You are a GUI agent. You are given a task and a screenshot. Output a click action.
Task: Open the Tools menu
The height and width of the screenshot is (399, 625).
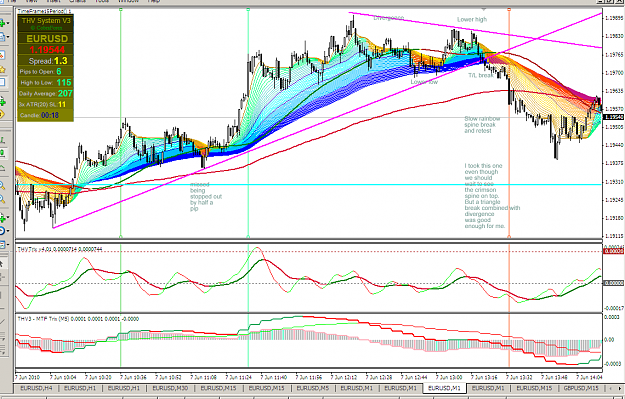click(x=102, y=1)
